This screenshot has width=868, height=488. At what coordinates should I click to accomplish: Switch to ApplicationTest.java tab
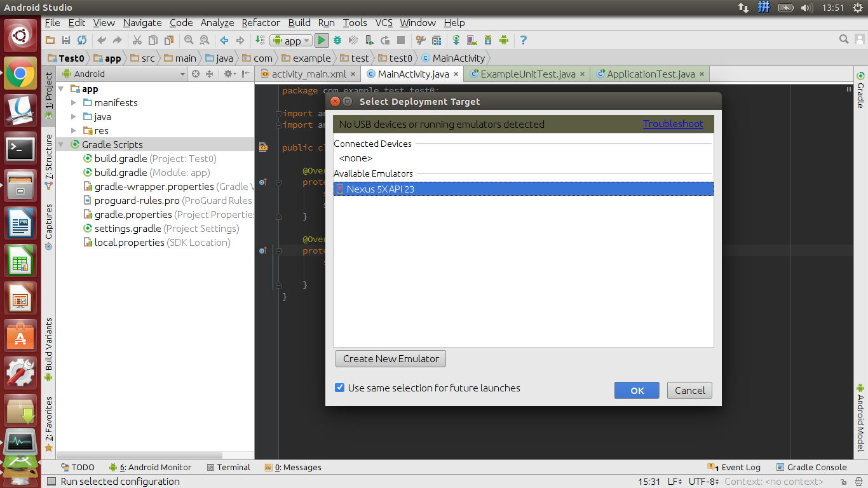pyautogui.click(x=650, y=74)
